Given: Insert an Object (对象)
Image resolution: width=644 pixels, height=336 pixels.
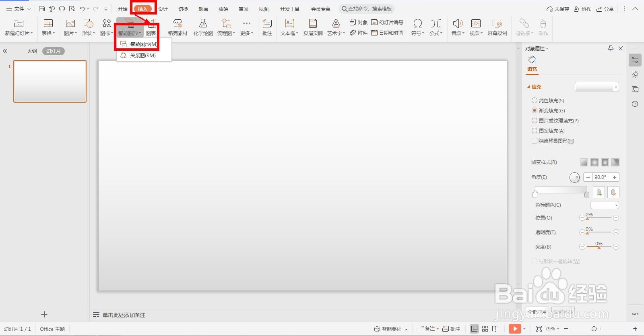Looking at the screenshot, I should point(358,22).
